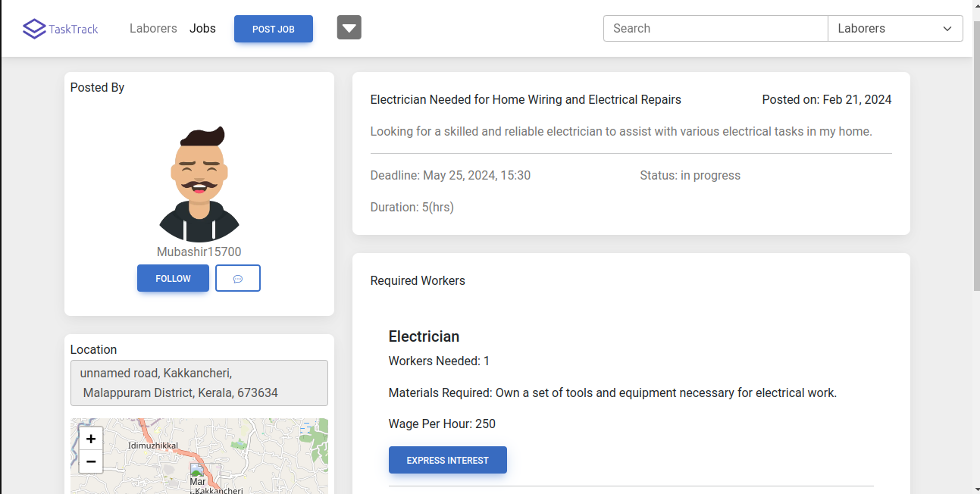Click Mubashir15700's profile avatar

tap(199, 184)
